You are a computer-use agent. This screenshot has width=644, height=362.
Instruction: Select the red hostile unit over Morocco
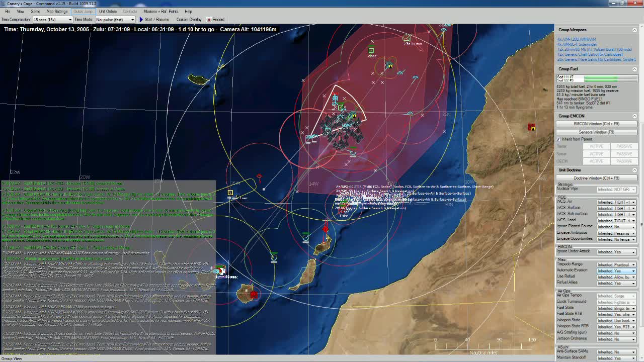point(531,127)
